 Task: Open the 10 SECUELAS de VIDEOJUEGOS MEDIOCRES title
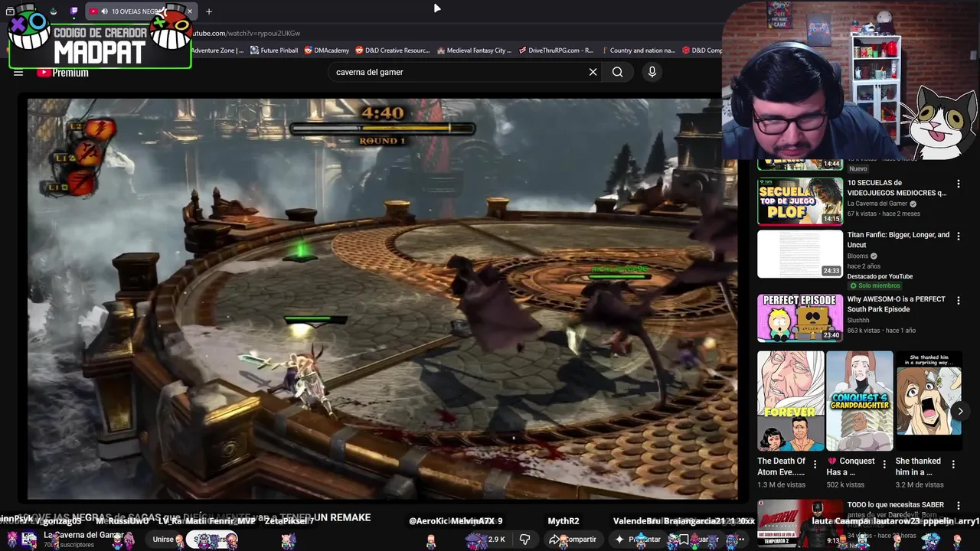[897, 188]
